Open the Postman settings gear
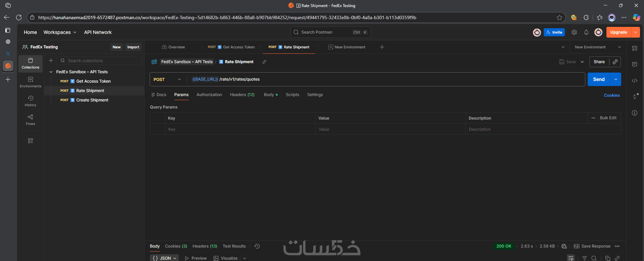644x261 pixels. (574, 32)
